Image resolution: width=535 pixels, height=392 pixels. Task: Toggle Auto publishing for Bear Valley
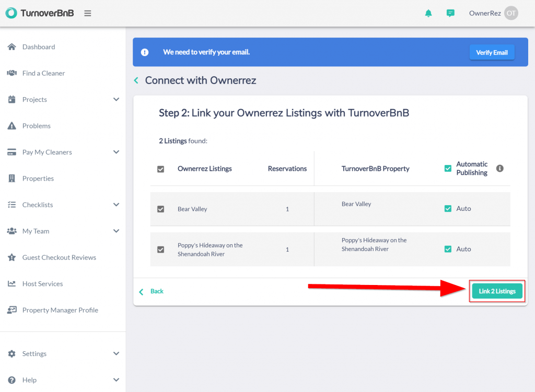click(x=448, y=209)
